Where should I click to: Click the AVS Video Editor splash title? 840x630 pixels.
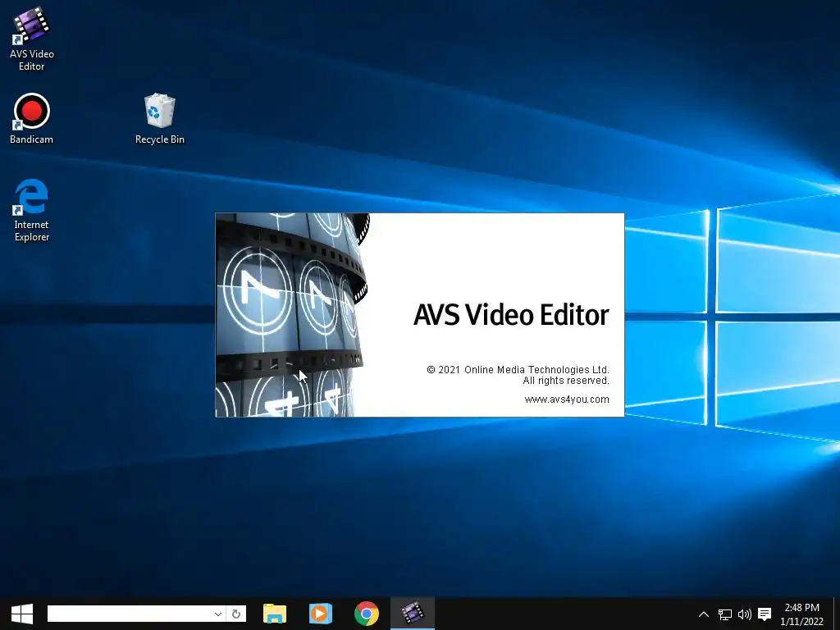click(x=511, y=315)
